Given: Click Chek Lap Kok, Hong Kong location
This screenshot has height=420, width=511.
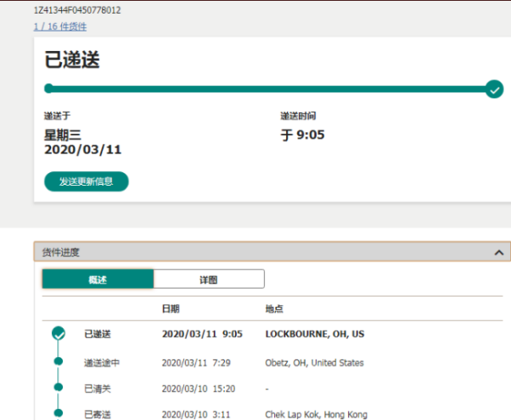Looking at the screenshot, I should point(316,414).
